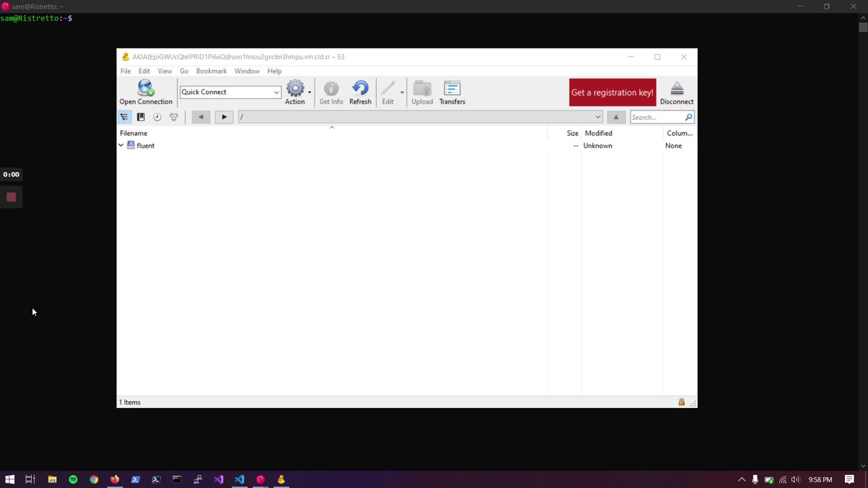Open the Action dropdown arrow
Viewport: 868px width, 488px height.
[309, 92]
